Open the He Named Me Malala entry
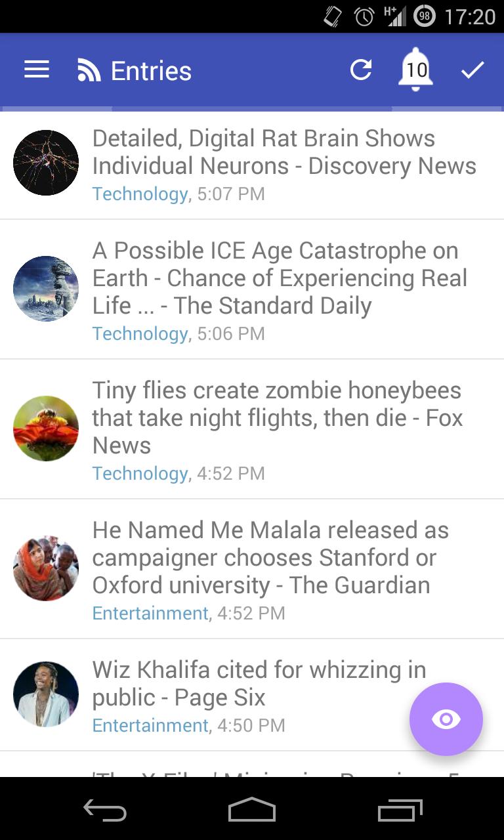The width and height of the screenshot is (504, 840). [270, 558]
